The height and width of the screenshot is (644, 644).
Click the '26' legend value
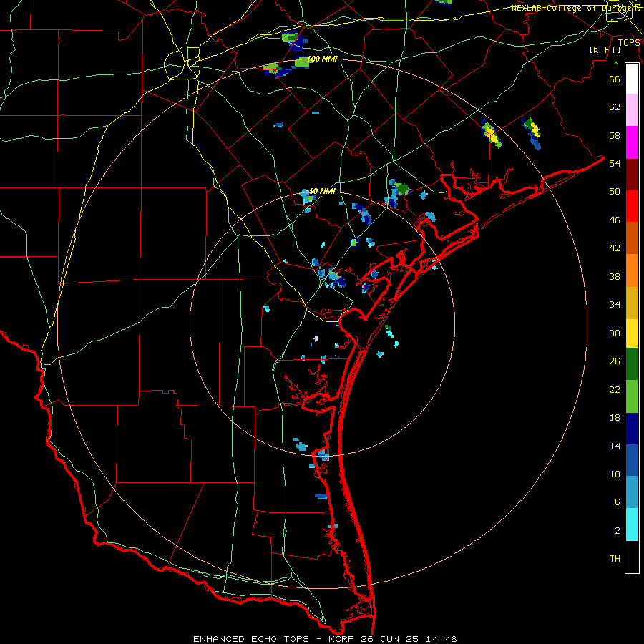coord(615,361)
